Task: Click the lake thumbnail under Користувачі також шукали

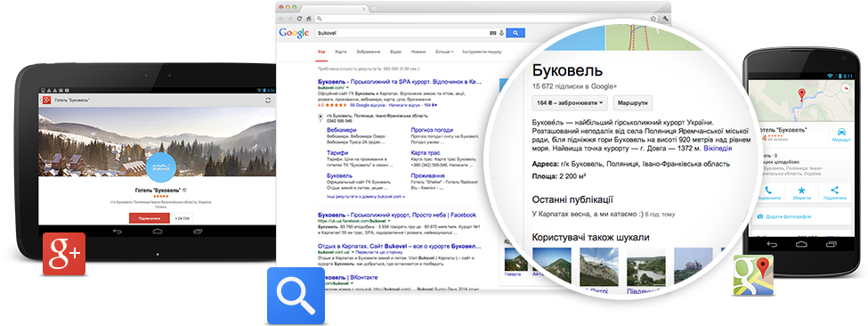Action: (646, 266)
